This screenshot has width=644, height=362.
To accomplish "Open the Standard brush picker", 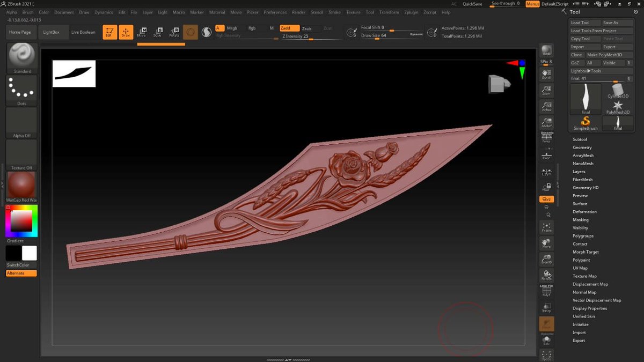I will [x=22, y=58].
